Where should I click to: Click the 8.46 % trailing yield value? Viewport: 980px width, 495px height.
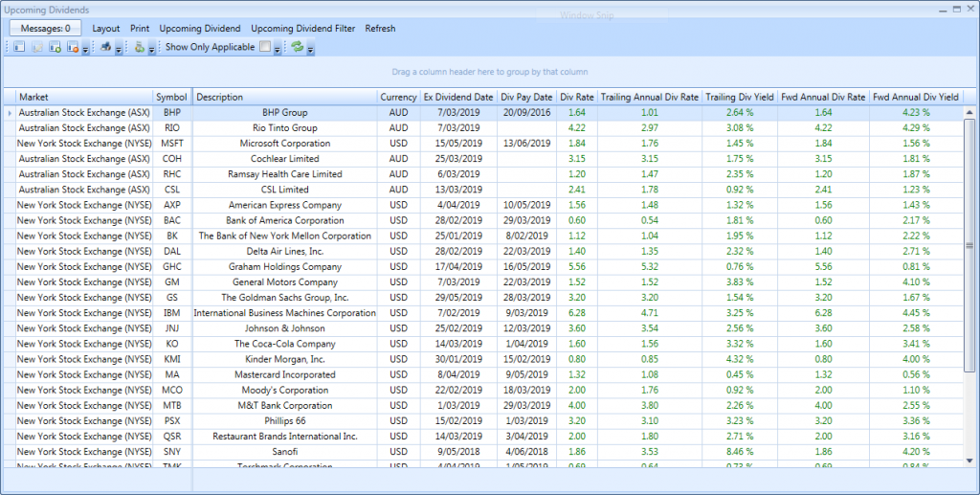pos(740,452)
